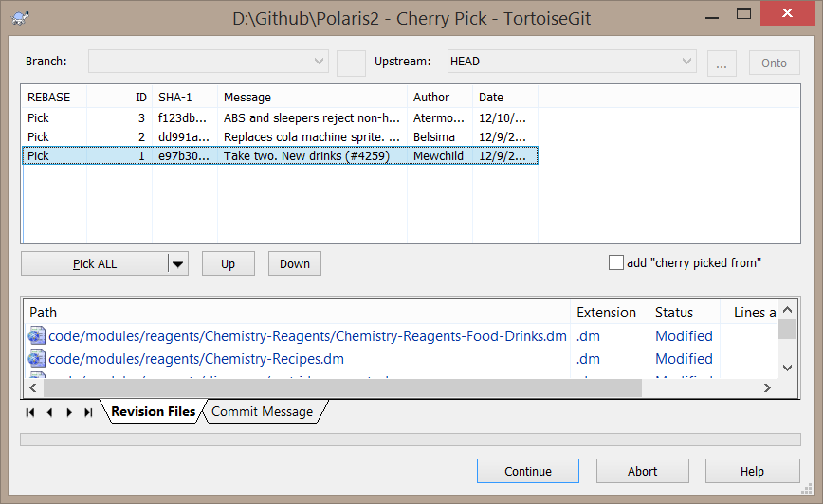
Task: Click the TortoiseGit turtle title bar icon
Action: click(20, 18)
